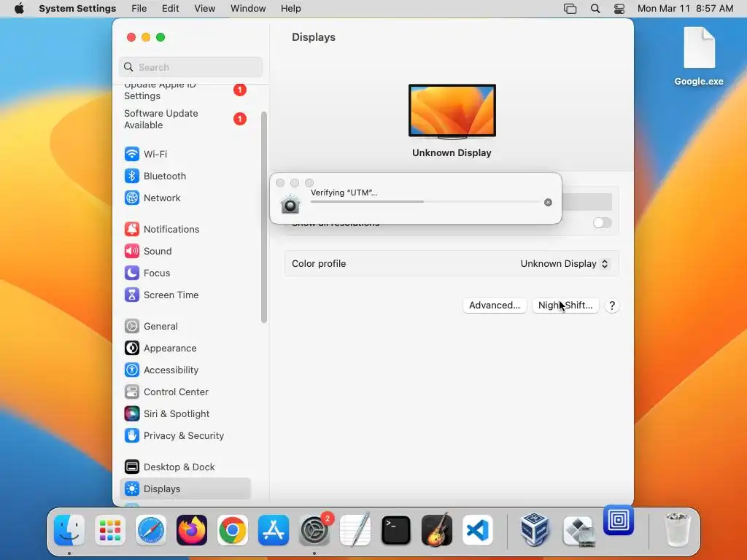Screen dimensions: 747x560
Task: Click the sidebar scrollbar
Action: pos(264,217)
